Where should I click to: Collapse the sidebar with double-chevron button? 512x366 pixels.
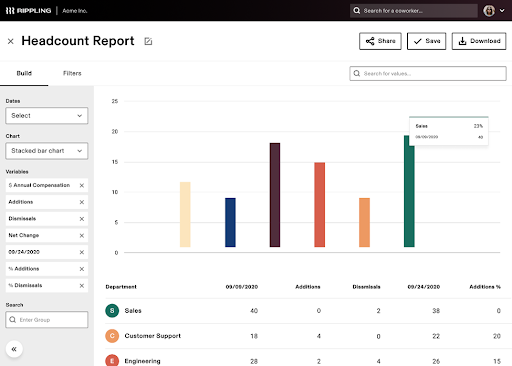pos(14,349)
